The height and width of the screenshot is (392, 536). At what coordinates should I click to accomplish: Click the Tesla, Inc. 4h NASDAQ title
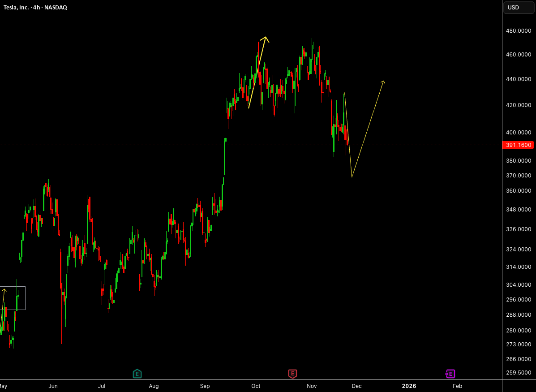pos(35,8)
